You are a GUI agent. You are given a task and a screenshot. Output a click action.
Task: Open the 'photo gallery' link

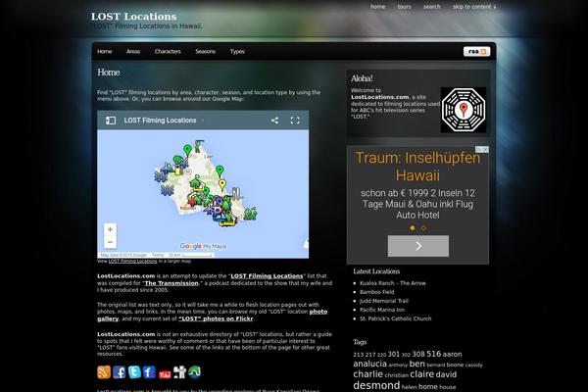point(318,312)
